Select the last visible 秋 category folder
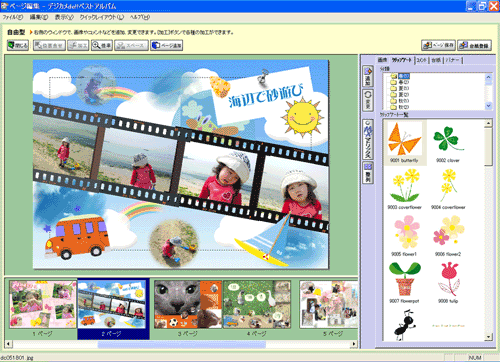This screenshot has height=362, width=500. point(400,107)
